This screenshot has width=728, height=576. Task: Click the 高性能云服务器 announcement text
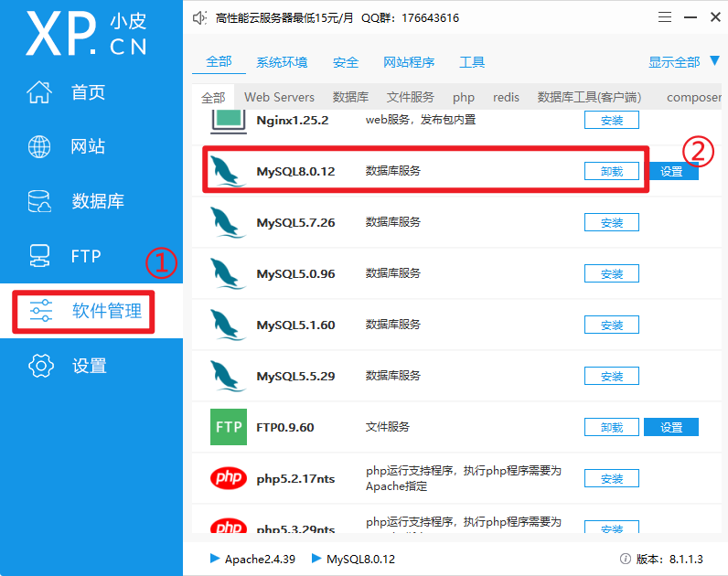click(x=284, y=18)
